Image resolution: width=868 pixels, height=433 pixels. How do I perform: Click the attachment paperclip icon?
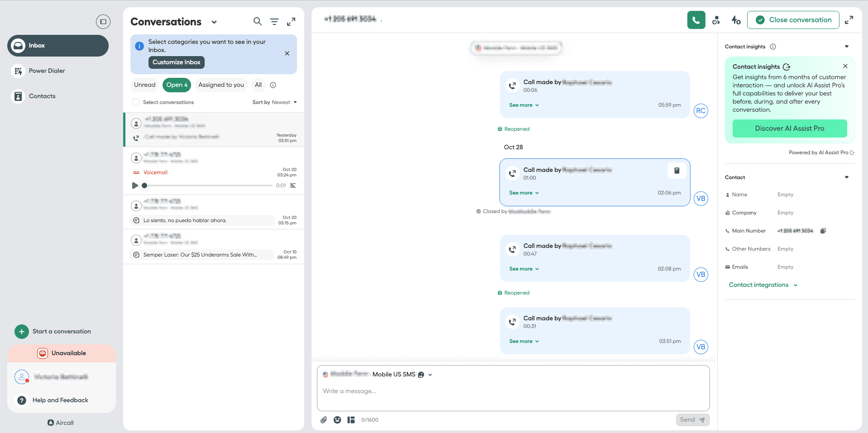click(324, 420)
